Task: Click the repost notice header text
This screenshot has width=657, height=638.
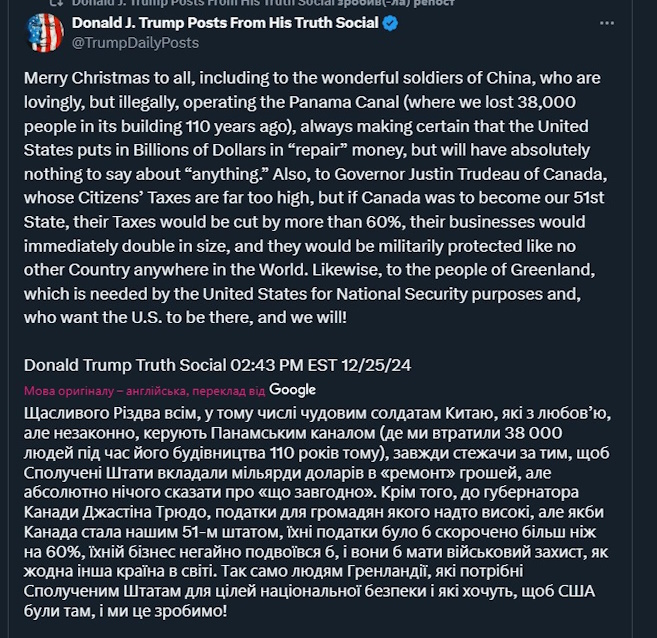Action: click(263, 3)
